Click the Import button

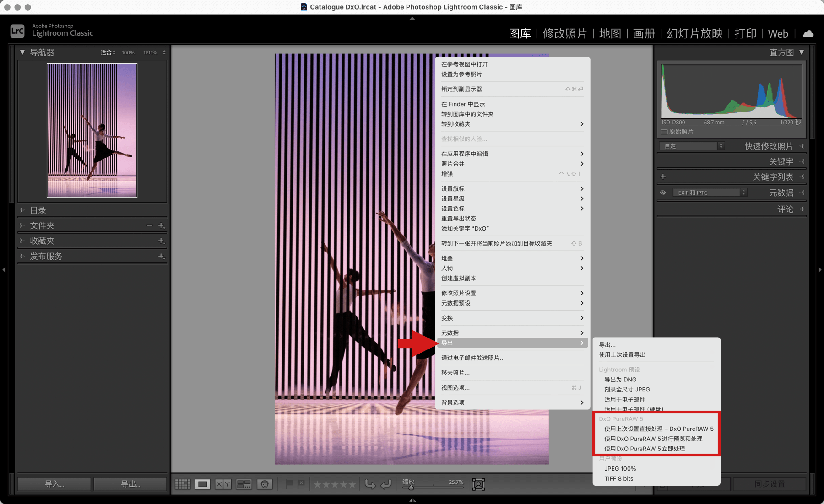pyautogui.click(x=54, y=484)
